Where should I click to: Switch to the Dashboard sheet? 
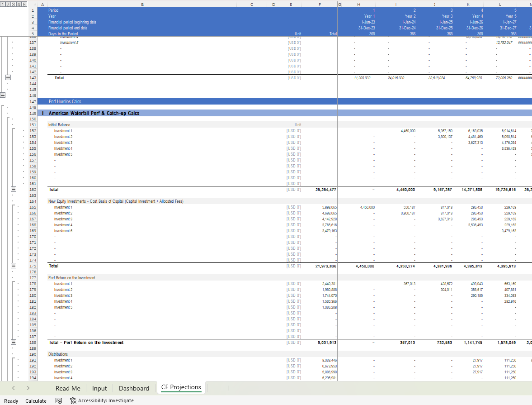pyautogui.click(x=134, y=388)
